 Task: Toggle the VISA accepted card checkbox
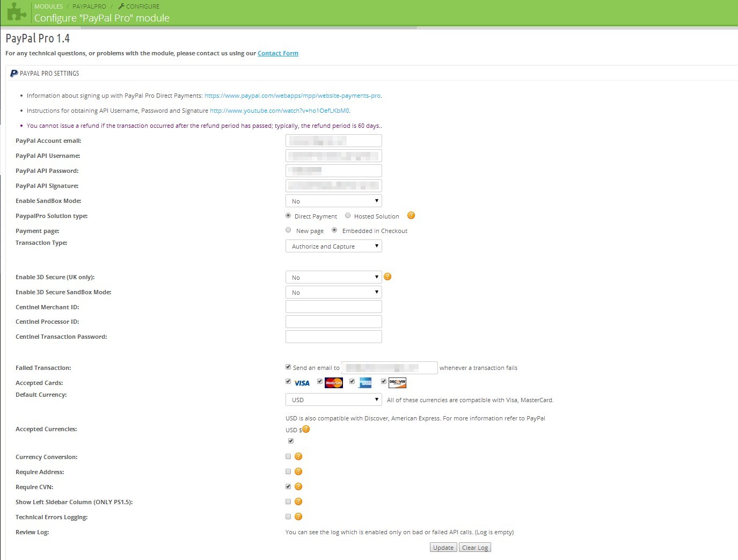click(288, 381)
